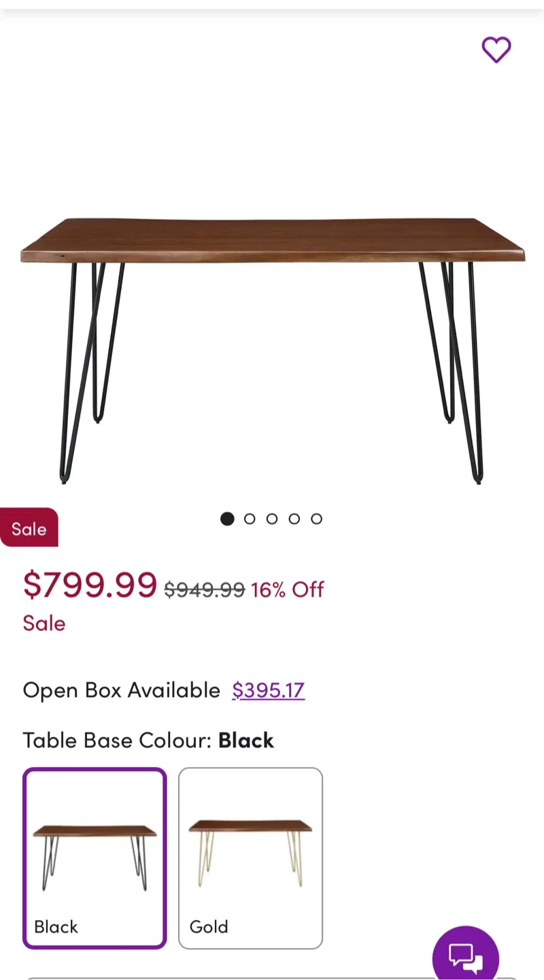
Task: Select the second image carousel dot
Action: pos(250,519)
